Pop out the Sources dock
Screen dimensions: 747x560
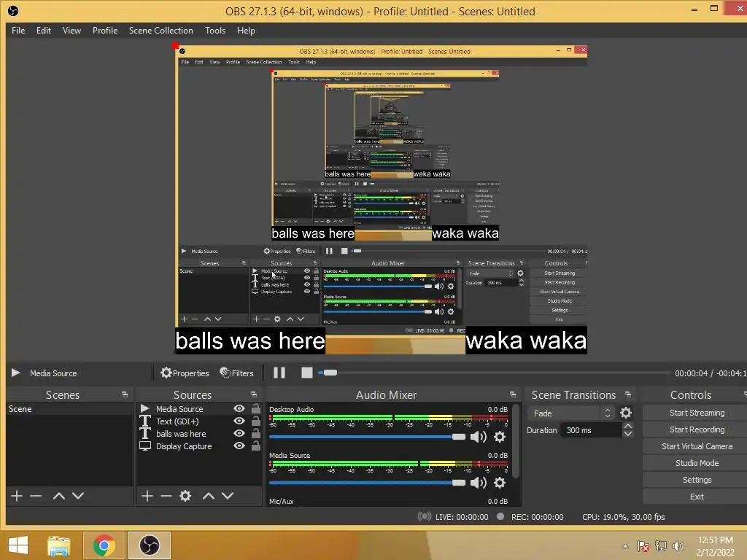coord(254,394)
